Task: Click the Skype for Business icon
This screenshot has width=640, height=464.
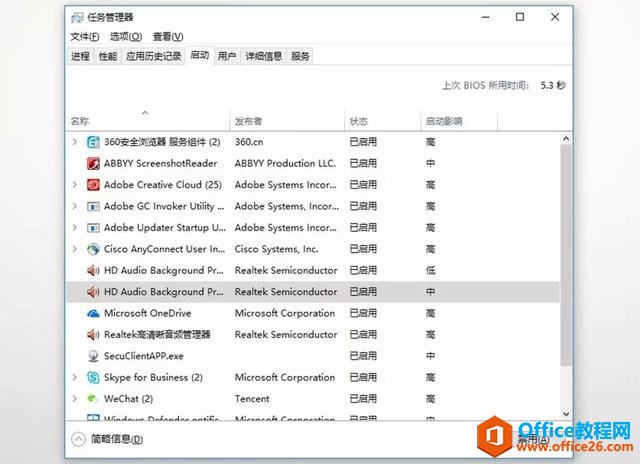Action: (93, 377)
